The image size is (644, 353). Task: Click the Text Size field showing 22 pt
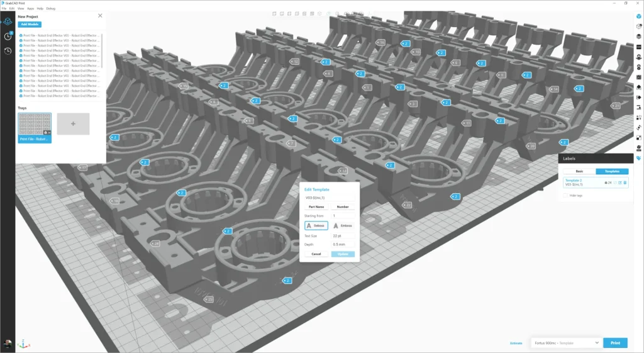point(343,236)
